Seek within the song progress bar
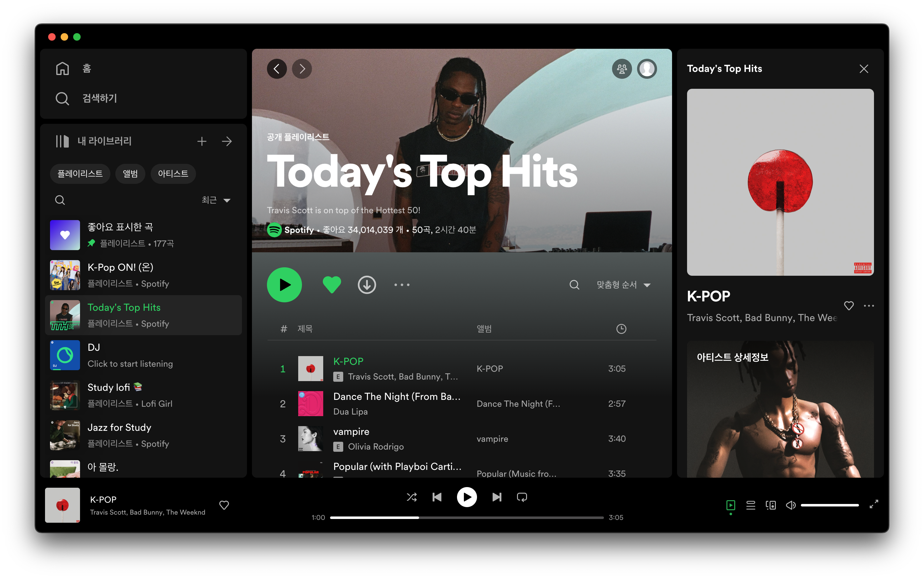Viewport: 924px width, 579px height. [467, 518]
